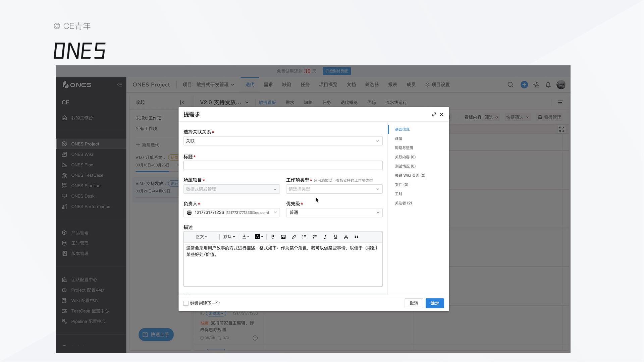Insert hyperlink in description editor
644x362 pixels.
click(293, 237)
